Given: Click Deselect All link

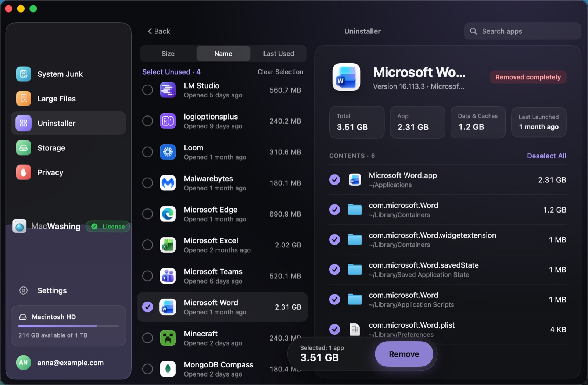Looking at the screenshot, I should (546, 156).
